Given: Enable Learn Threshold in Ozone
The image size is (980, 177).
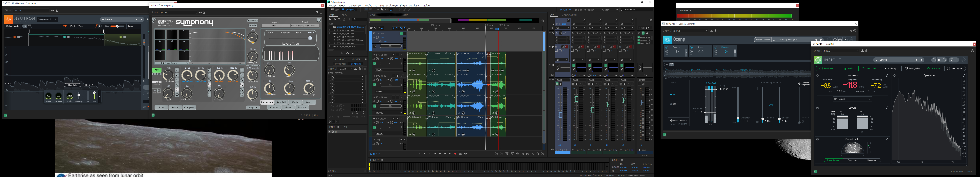Looking at the screenshot, I should coord(679,120).
